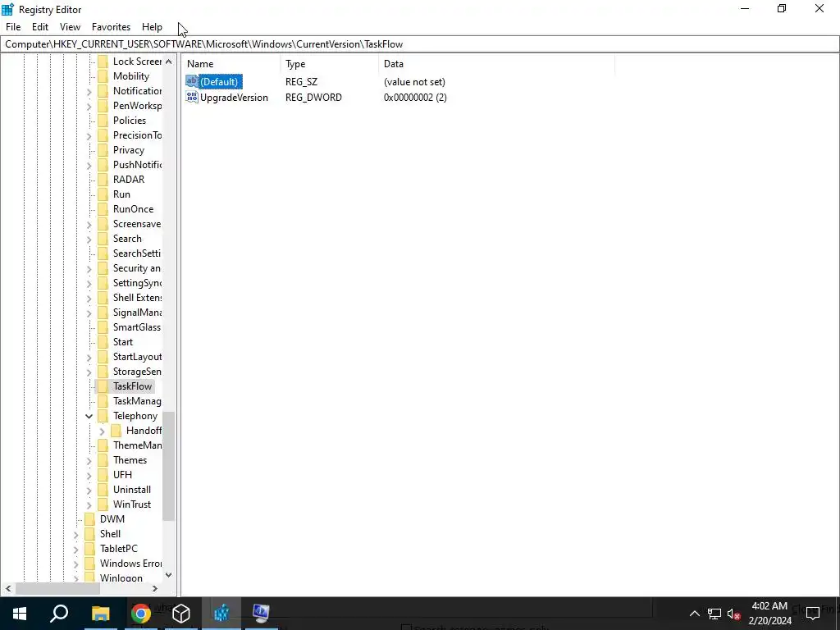This screenshot has width=840, height=630.
Task: Expand the Screensavers key
Action: coord(89,225)
